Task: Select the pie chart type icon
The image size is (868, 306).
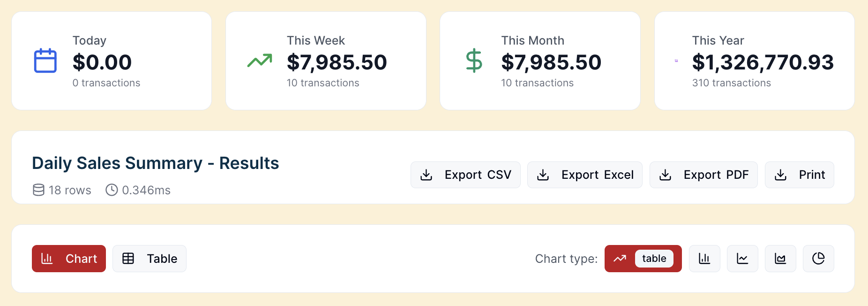Action: tap(818, 259)
